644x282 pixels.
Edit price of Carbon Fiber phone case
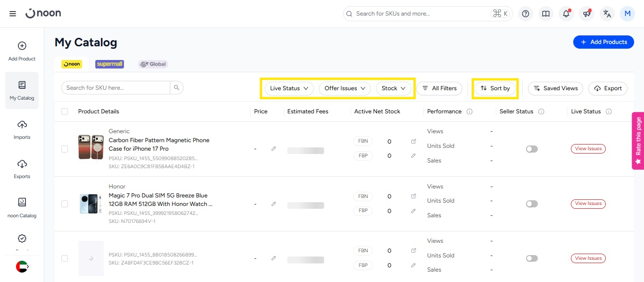click(274, 149)
